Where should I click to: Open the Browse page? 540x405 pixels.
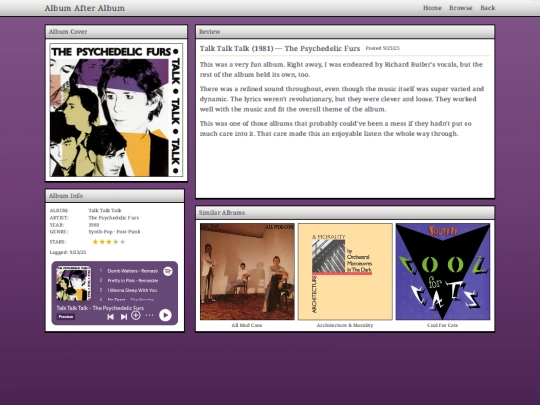461,8
